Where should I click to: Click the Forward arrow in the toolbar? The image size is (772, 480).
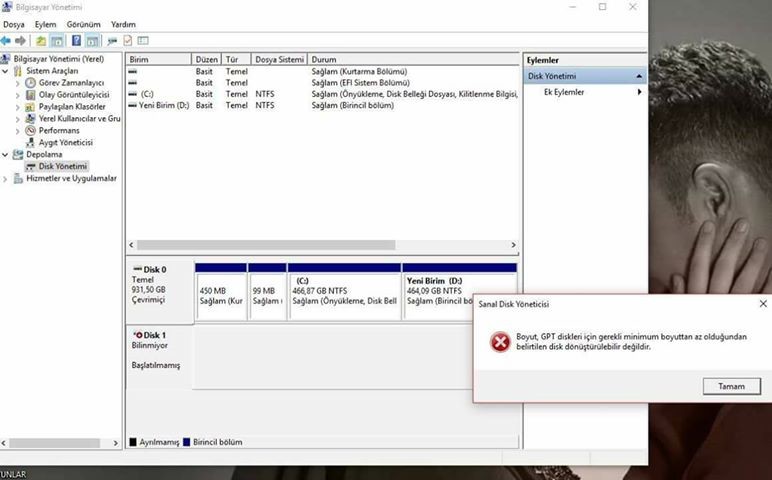(21, 41)
